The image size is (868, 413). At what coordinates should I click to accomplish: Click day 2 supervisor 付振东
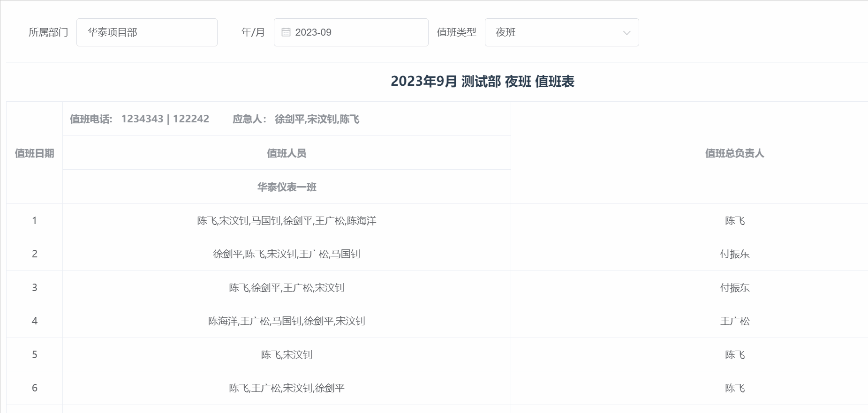(x=735, y=254)
